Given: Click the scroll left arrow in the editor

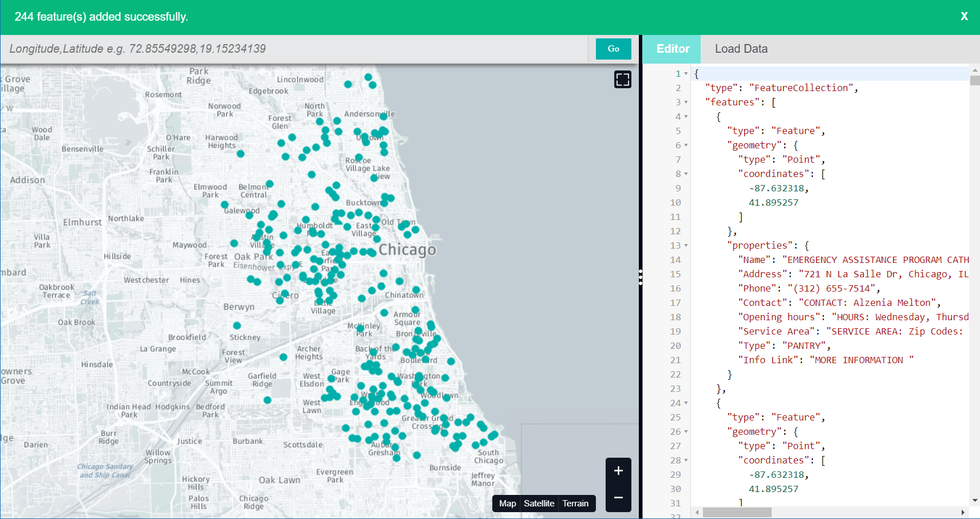Looking at the screenshot, I should [697, 512].
